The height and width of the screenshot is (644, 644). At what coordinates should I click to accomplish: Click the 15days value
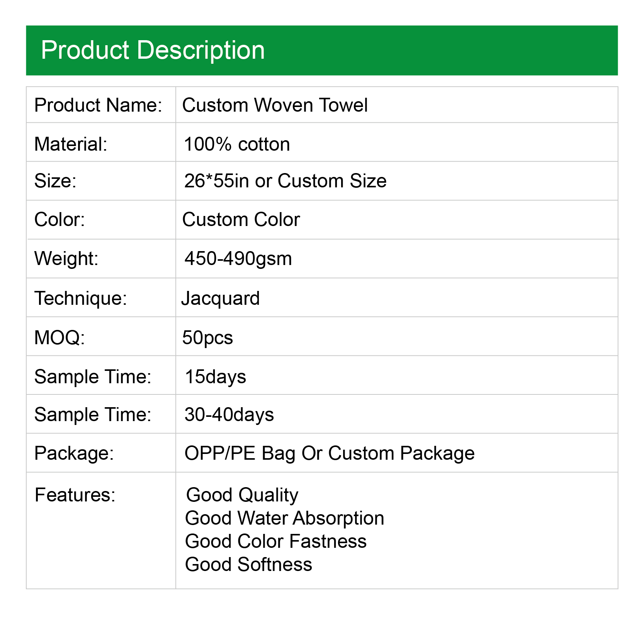(216, 377)
